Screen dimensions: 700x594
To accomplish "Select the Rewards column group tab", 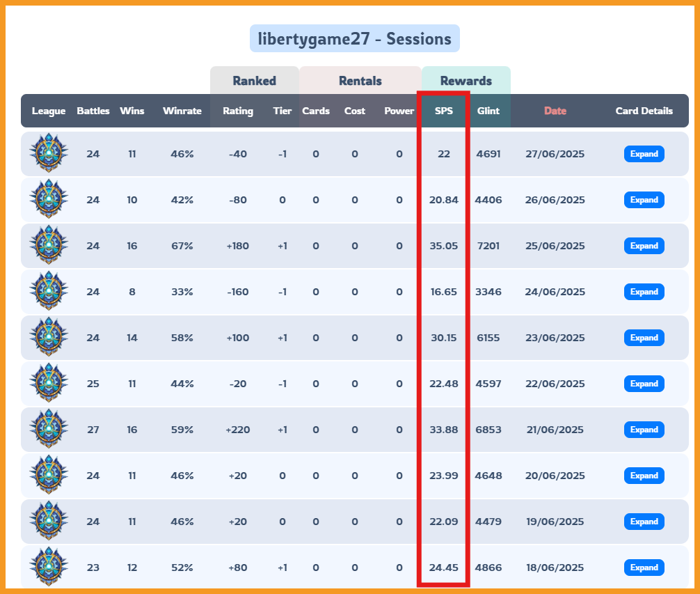I will coord(466,80).
